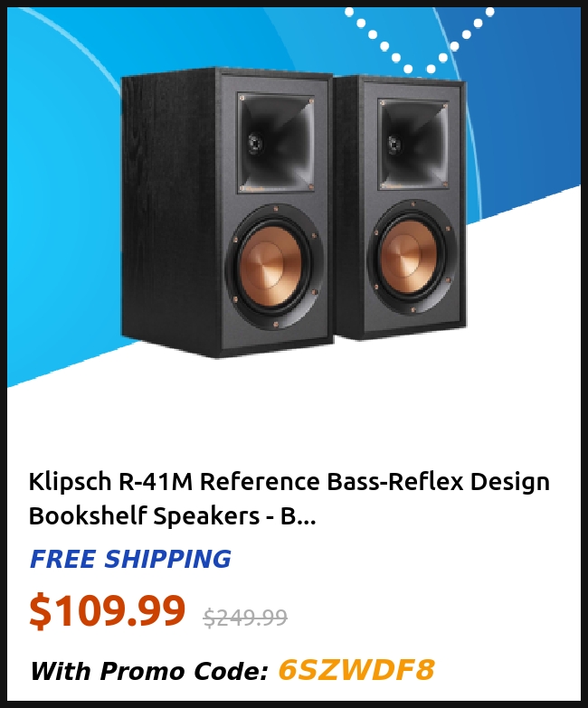Select the $109.99 sale price

[108, 611]
